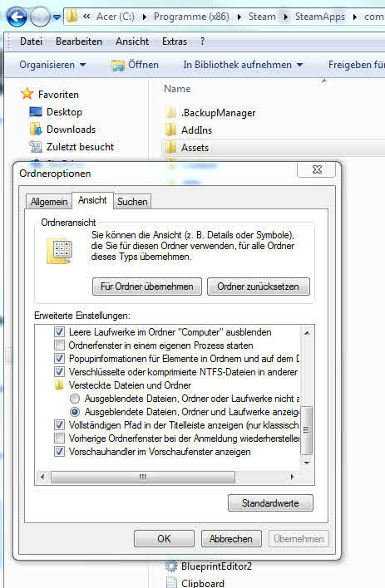The image size is (385, 588).
Task: Switch to the Allgemein tab
Action: (49, 201)
